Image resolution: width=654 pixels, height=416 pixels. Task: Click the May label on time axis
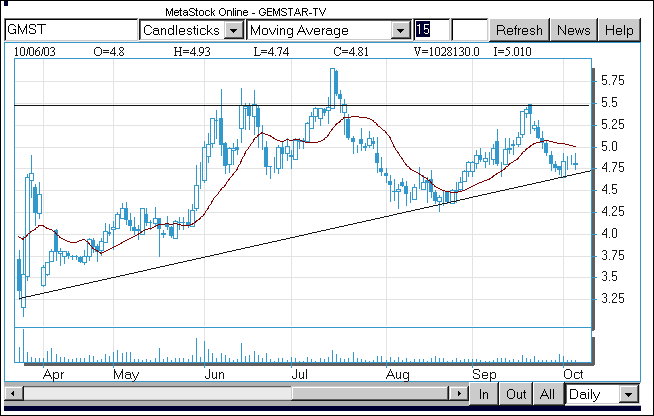126,374
